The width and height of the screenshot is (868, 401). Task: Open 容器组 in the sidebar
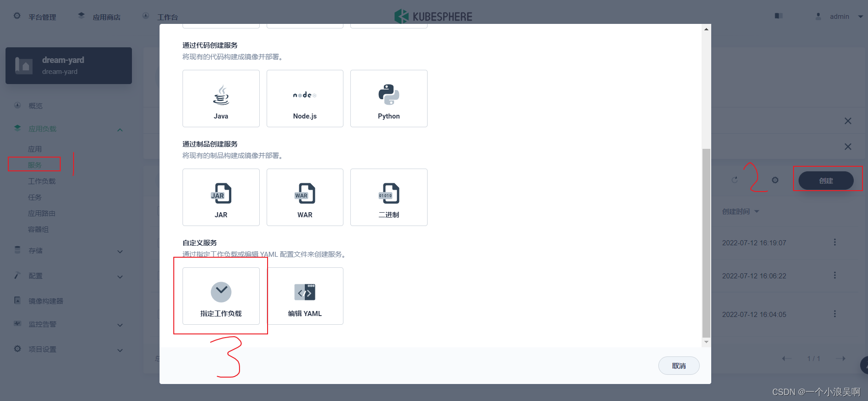point(38,229)
